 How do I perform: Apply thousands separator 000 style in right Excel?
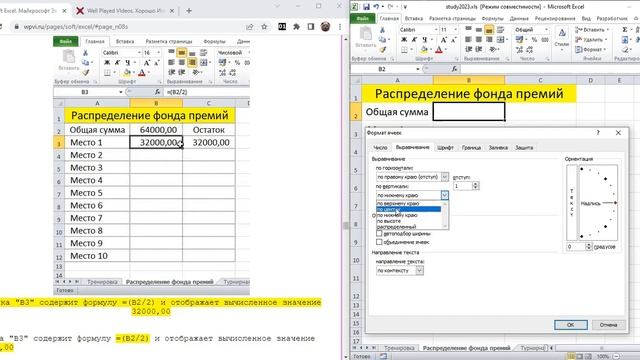coord(544,40)
